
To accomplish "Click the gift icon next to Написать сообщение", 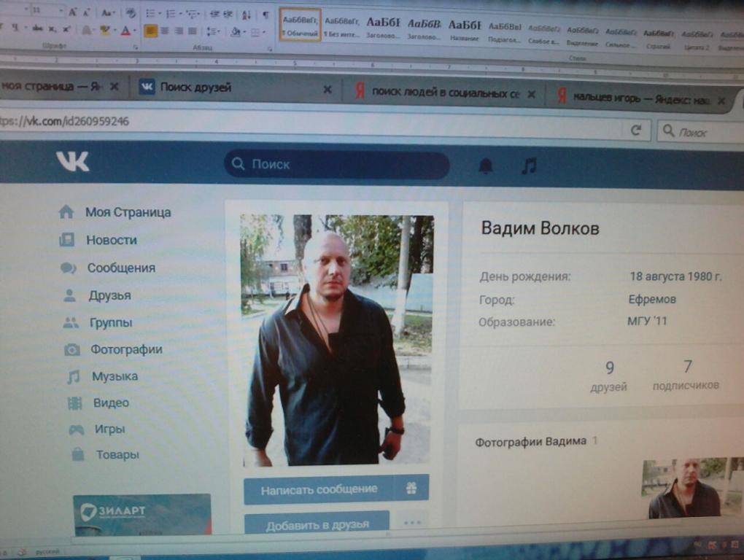I will (411, 489).
